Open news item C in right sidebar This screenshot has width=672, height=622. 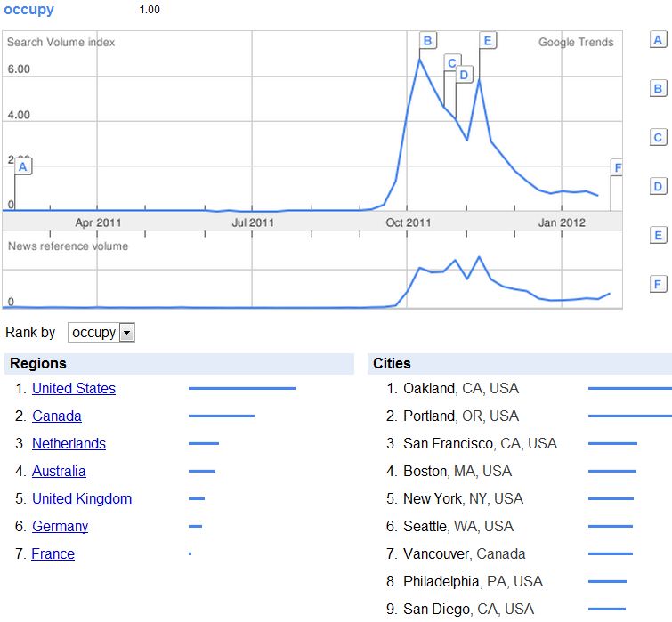[659, 138]
